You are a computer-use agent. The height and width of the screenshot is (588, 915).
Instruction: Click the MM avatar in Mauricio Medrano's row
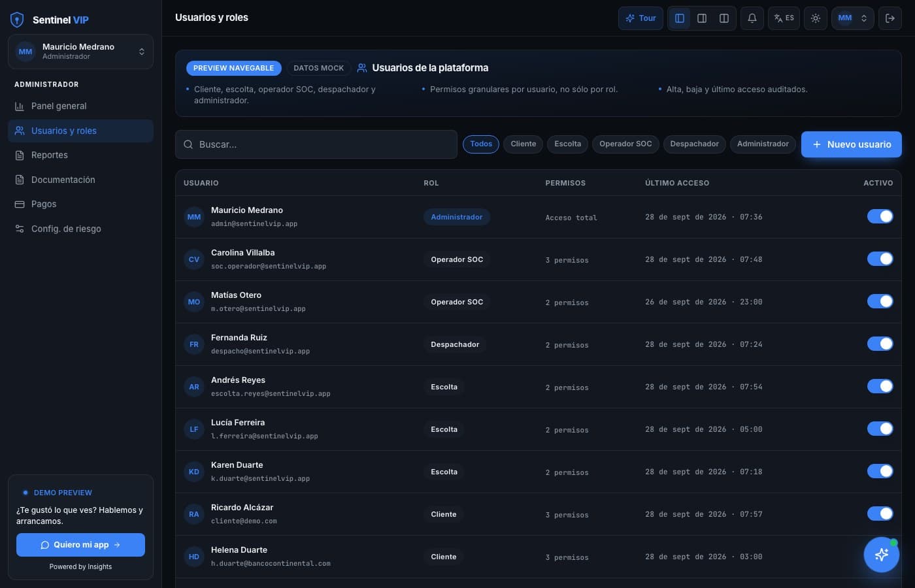[194, 217]
